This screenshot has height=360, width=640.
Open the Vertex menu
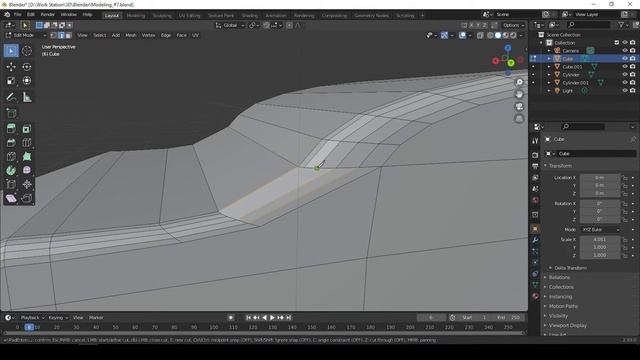tap(149, 36)
